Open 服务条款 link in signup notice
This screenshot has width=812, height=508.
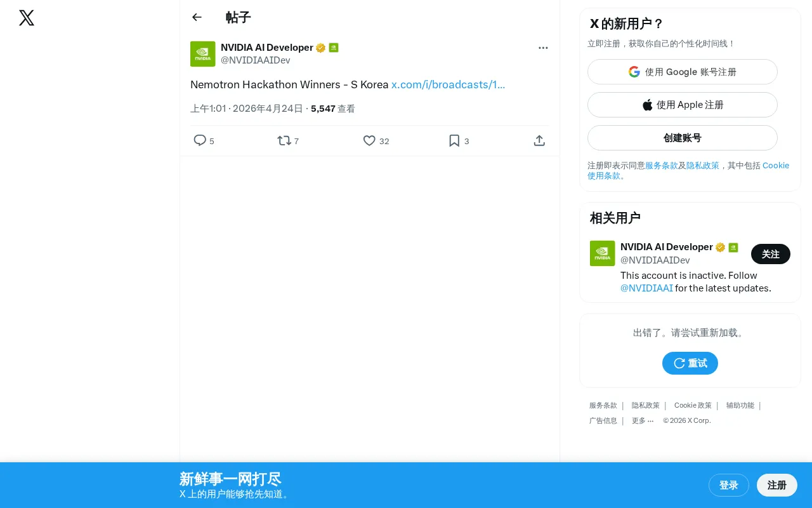point(662,166)
